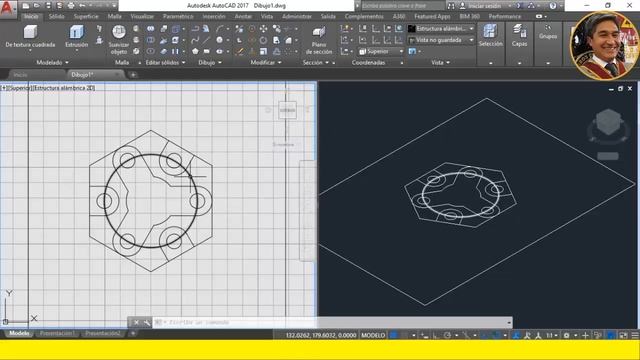
Task: Click the Print icon in quick access toolbar
Action: pyautogui.click(x=71, y=6)
